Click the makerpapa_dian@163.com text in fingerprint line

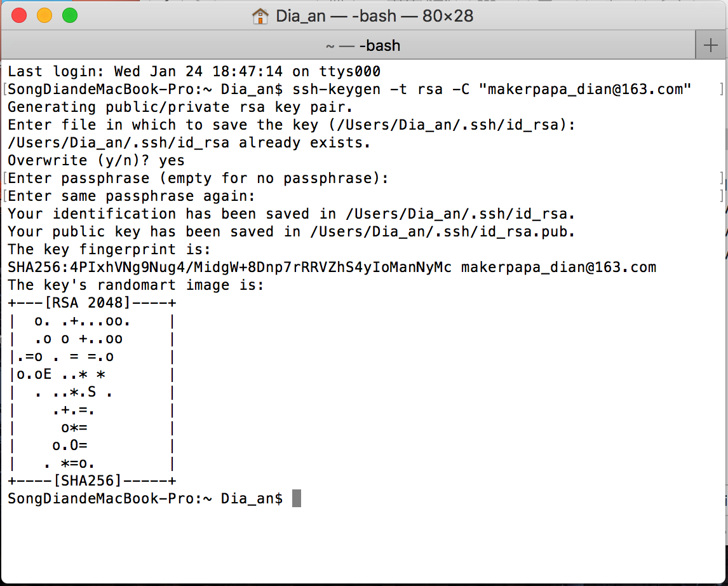pyautogui.click(x=558, y=268)
